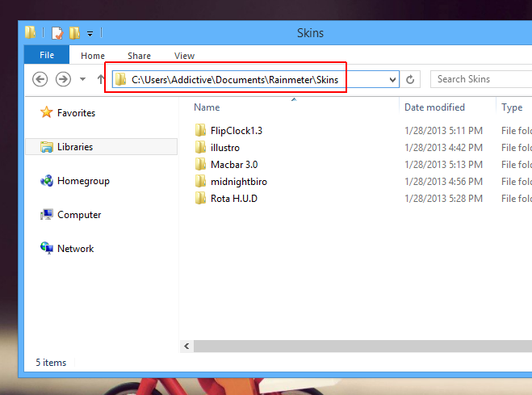Click the Properties icon in quick access toolbar

(x=57, y=33)
